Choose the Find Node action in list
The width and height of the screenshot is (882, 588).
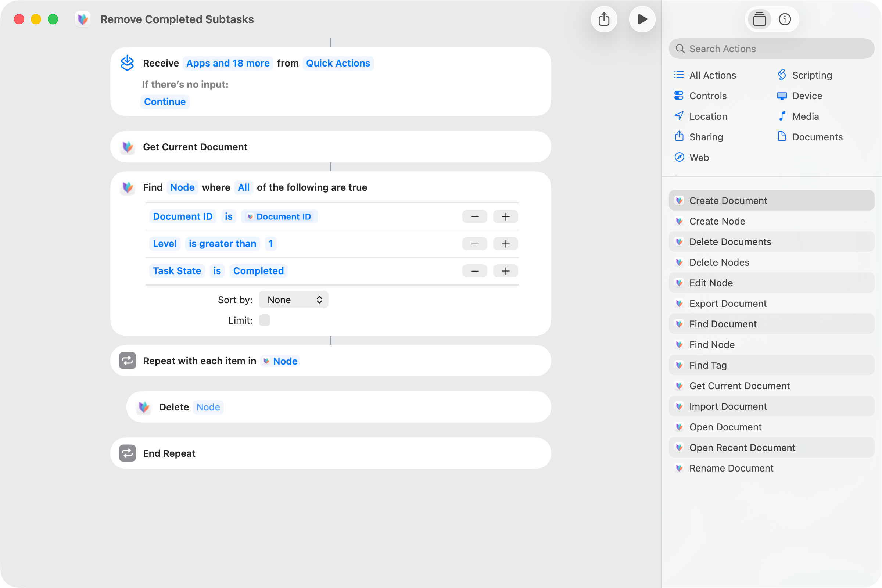tap(771, 344)
